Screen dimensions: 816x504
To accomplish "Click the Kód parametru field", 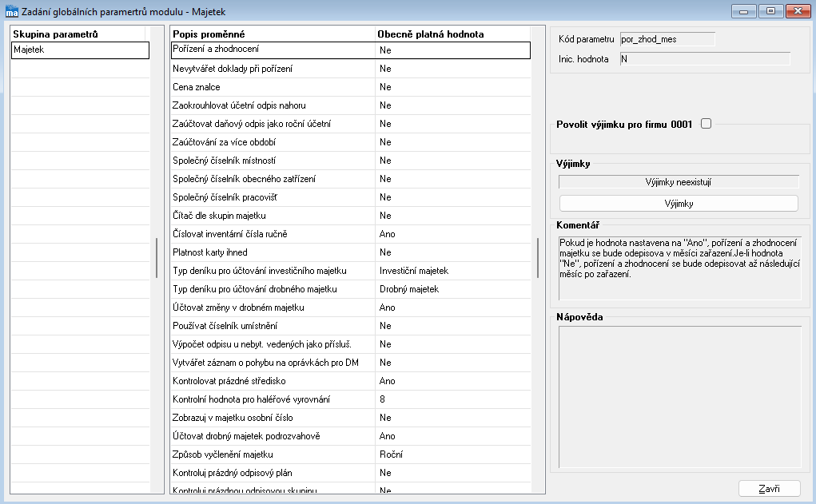I will click(x=667, y=39).
